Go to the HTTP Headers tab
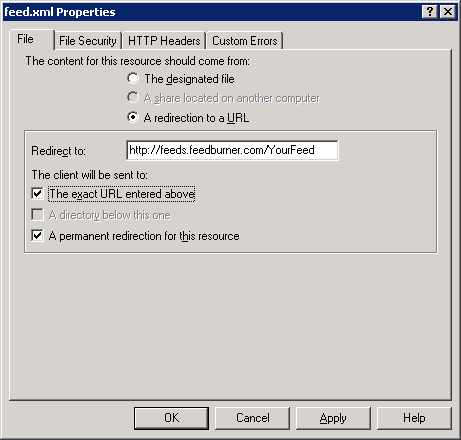The width and height of the screenshot is (461, 440). [164, 41]
